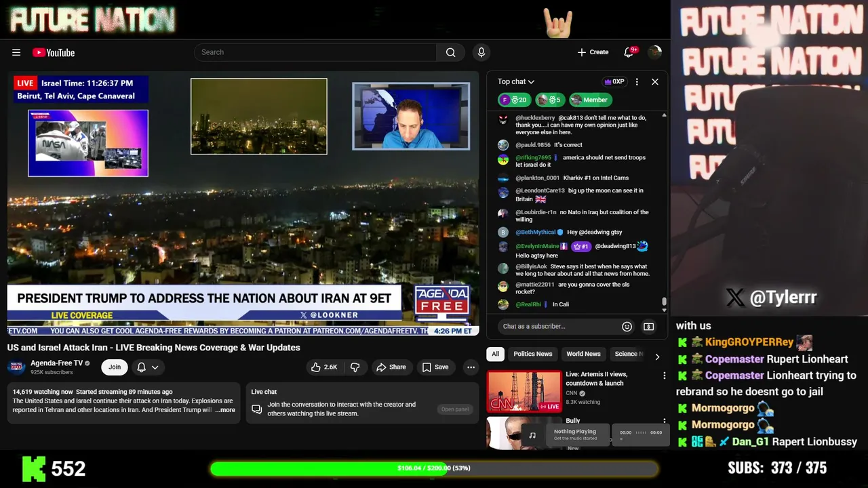The width and height of the screenshot is (868, 488).
Task: Expand description with ...more
Action: (x=225, y=410)
